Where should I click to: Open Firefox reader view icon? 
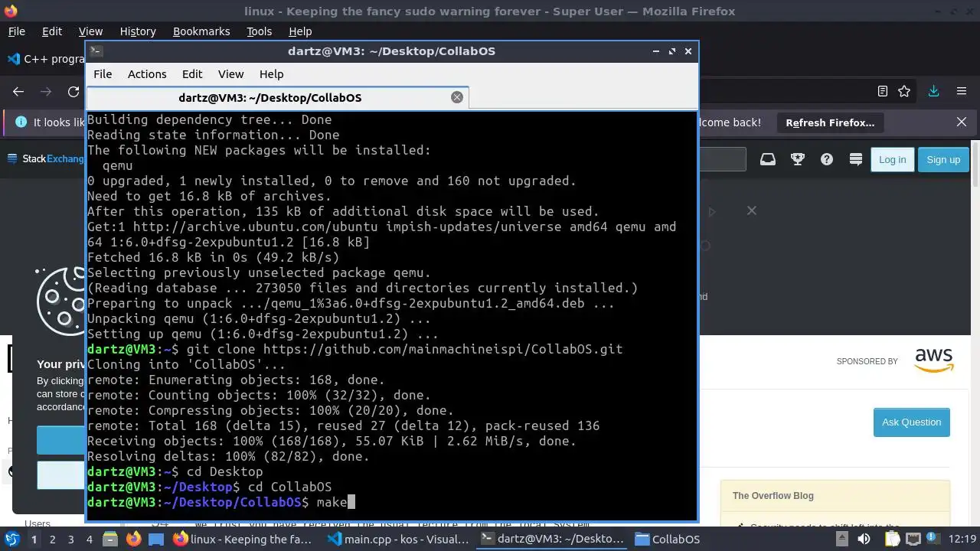(882, 91)
